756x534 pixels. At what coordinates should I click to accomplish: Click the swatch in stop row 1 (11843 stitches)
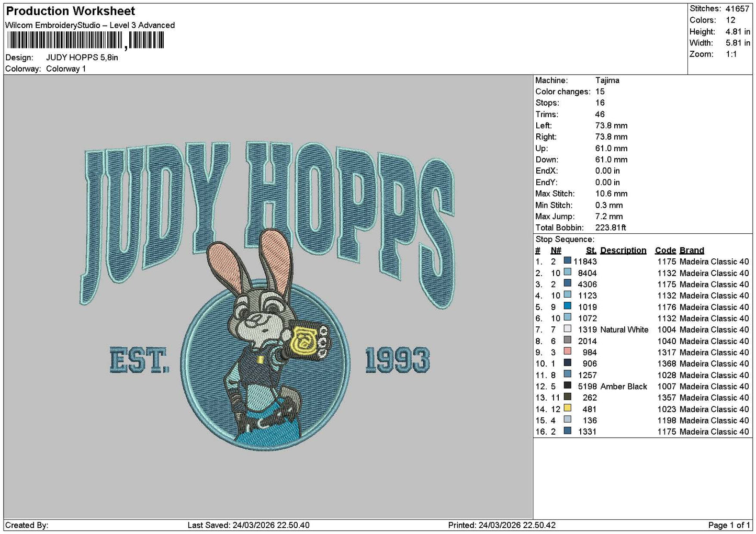(567, 260)
